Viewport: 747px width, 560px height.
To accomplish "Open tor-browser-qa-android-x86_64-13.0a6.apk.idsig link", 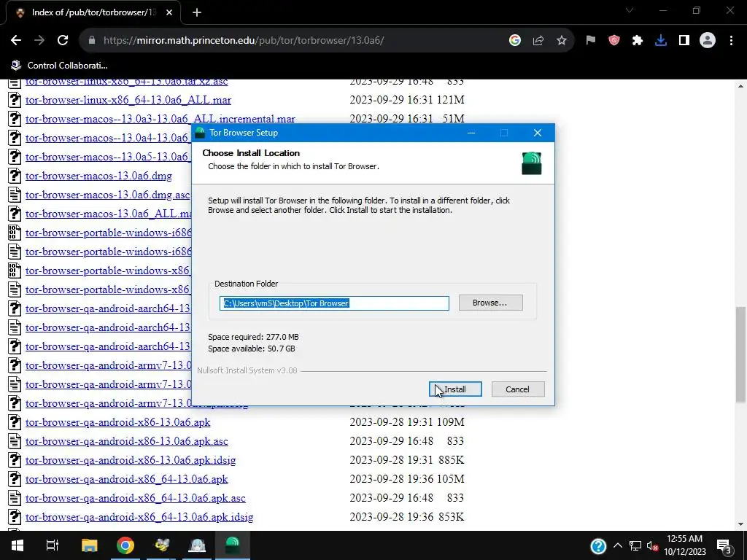I will [x=139, y=517].
